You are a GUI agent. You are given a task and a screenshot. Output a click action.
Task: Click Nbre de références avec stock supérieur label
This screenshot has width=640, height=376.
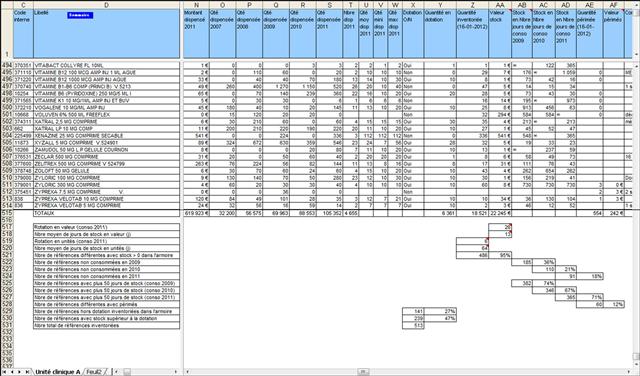107,318
